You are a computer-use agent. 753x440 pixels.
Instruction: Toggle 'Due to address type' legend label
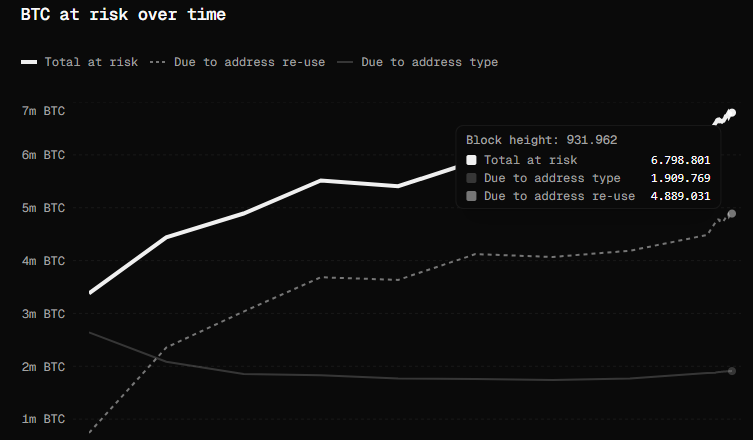click(429, 62)
